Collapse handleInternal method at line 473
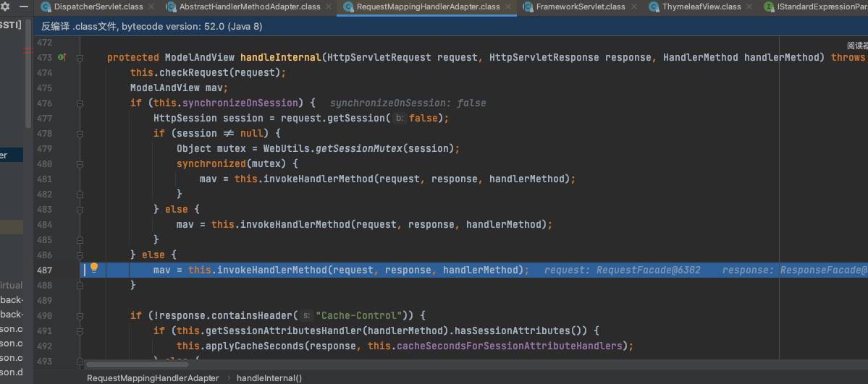Screen dimensions: 868x384 point(80,58)
